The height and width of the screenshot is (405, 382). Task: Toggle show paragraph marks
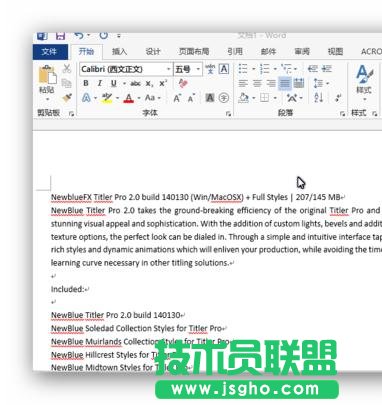(x=338, y=98)
